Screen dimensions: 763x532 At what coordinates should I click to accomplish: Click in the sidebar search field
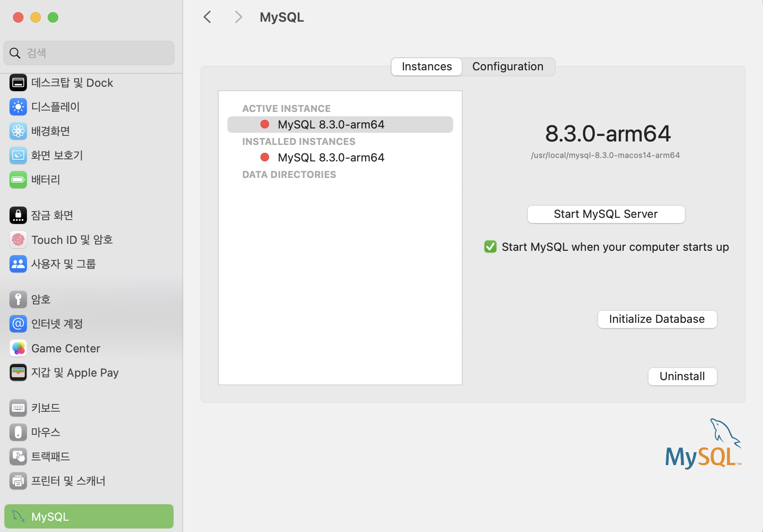coord(89,53)
